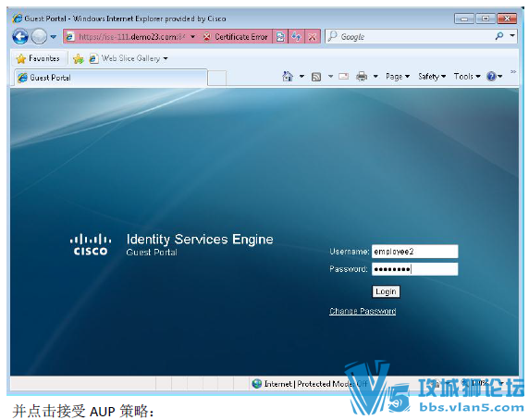This screenshot has width=529, height=420.
Task: Minimize the Internet Explorer window
Action: (x=464, y=19)
